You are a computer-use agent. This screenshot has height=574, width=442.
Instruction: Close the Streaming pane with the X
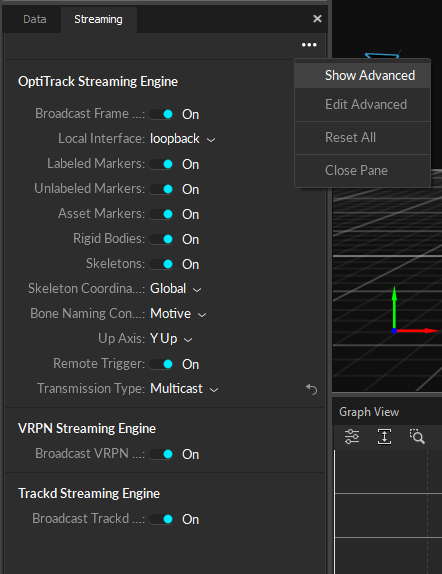pos(317,19)
